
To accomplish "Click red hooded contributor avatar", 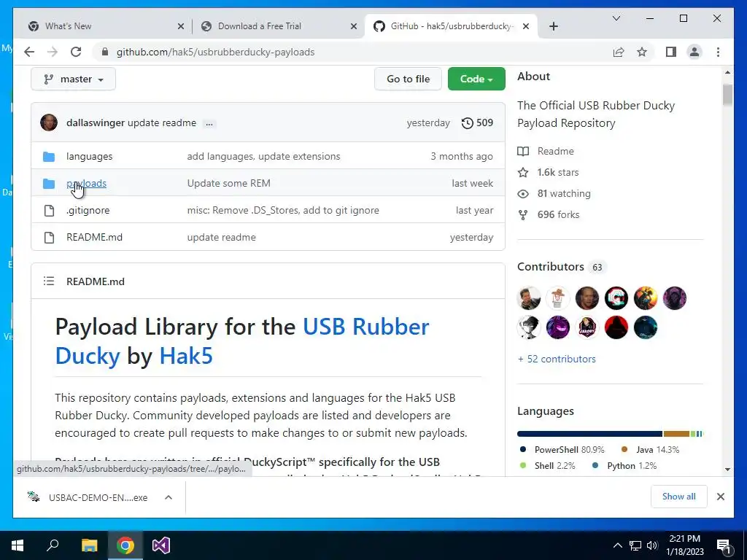I will tap(616, 327).
